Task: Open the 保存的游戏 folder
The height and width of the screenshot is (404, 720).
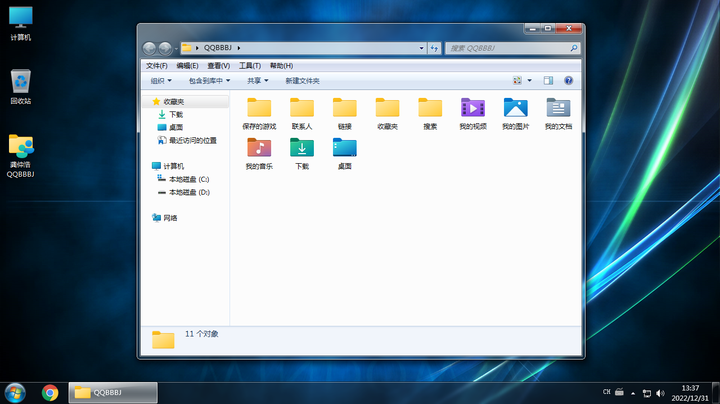Action: (x=259, y=114)
